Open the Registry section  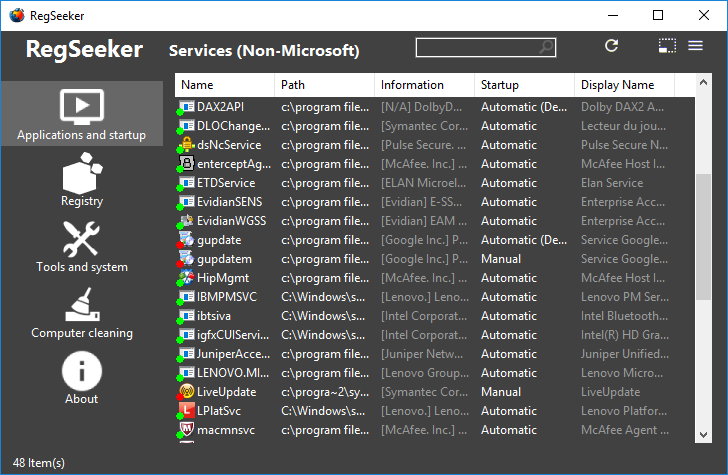pyautogui.click(x=82, y=180)
